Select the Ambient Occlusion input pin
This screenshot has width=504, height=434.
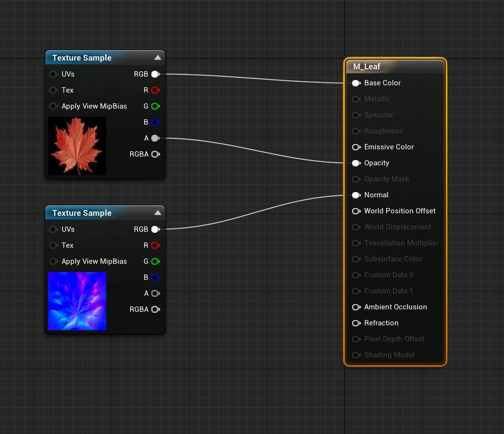point(356,307)
